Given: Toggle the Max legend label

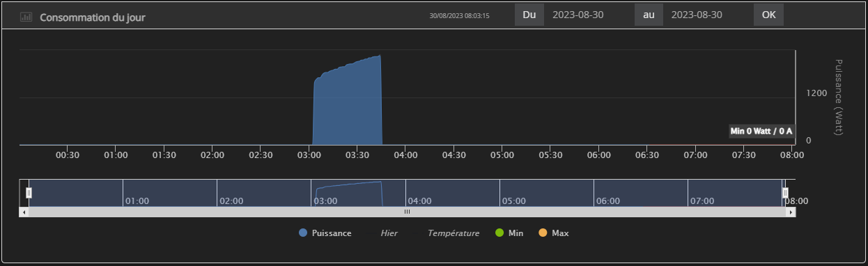Looking at the screenshot, I should 560,233.
